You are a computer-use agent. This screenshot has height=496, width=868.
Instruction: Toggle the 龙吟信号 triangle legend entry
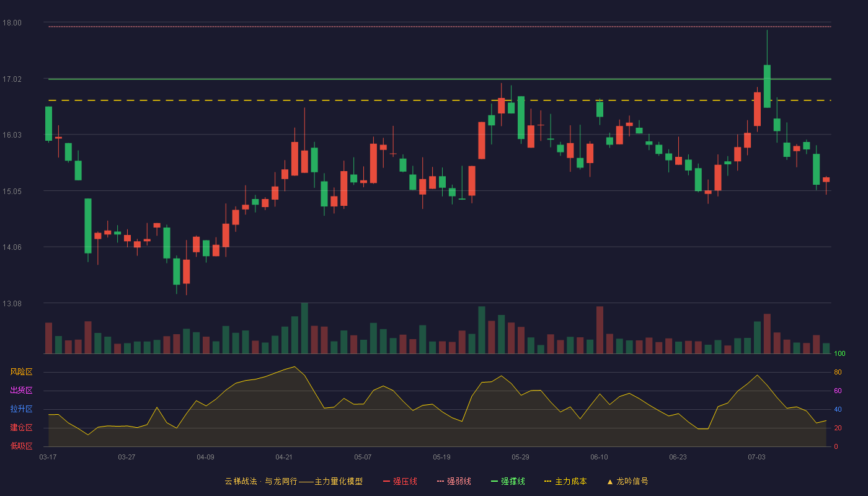(x=627, y=481)
